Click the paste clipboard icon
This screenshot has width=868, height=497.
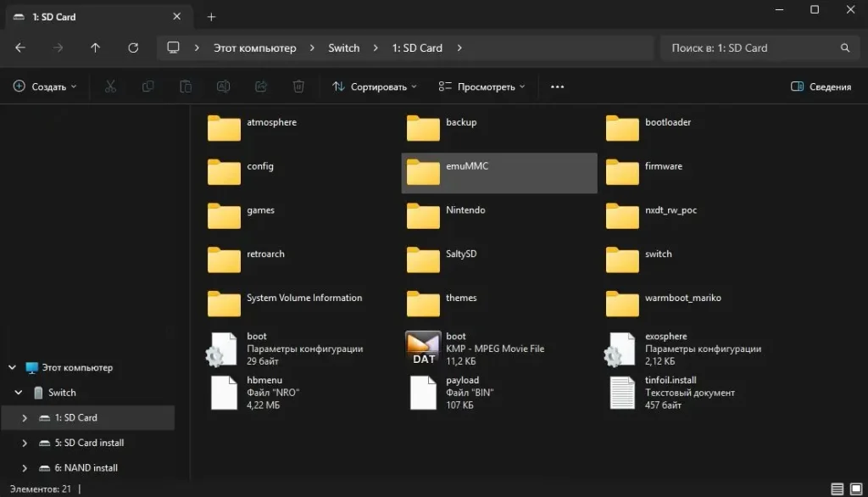pos(186,87)
